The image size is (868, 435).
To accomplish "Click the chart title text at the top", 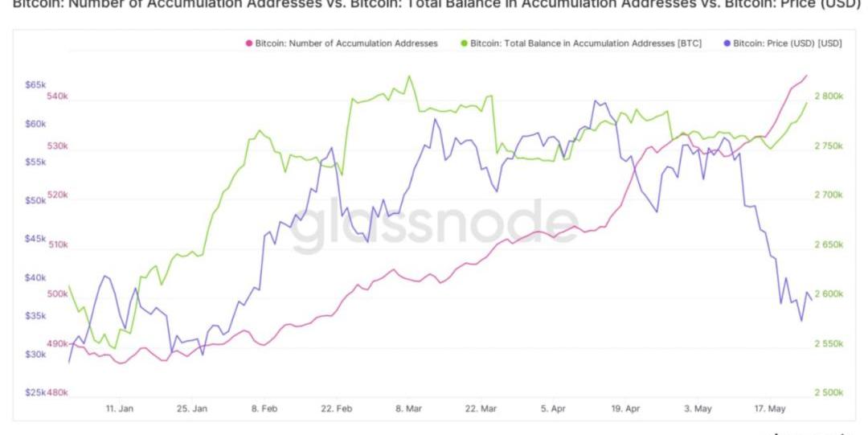I will 434,5.
